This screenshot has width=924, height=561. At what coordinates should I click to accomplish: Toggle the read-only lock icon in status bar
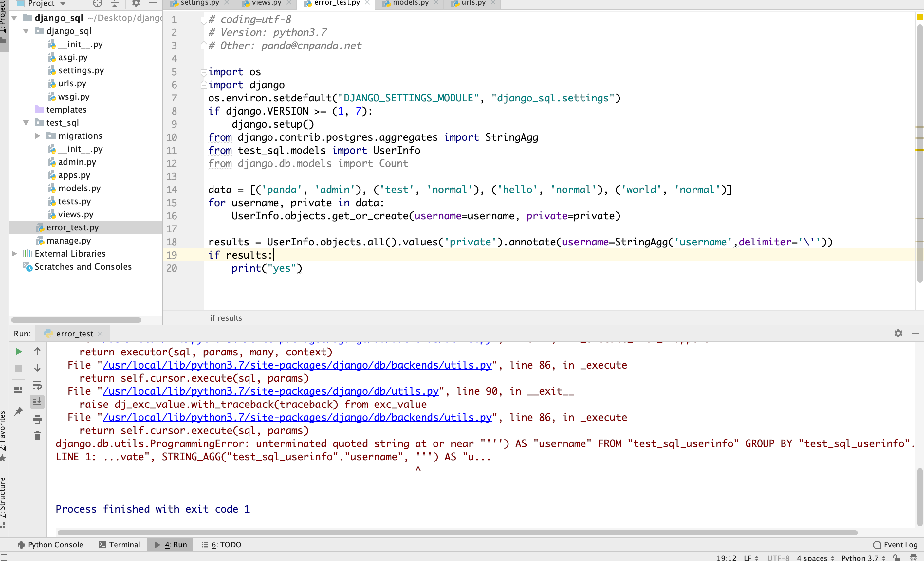pos(896,557)
